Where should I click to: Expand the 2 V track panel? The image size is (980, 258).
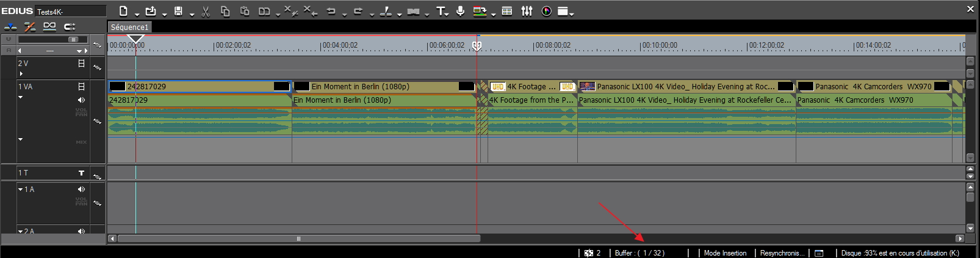tap(21, 74)
